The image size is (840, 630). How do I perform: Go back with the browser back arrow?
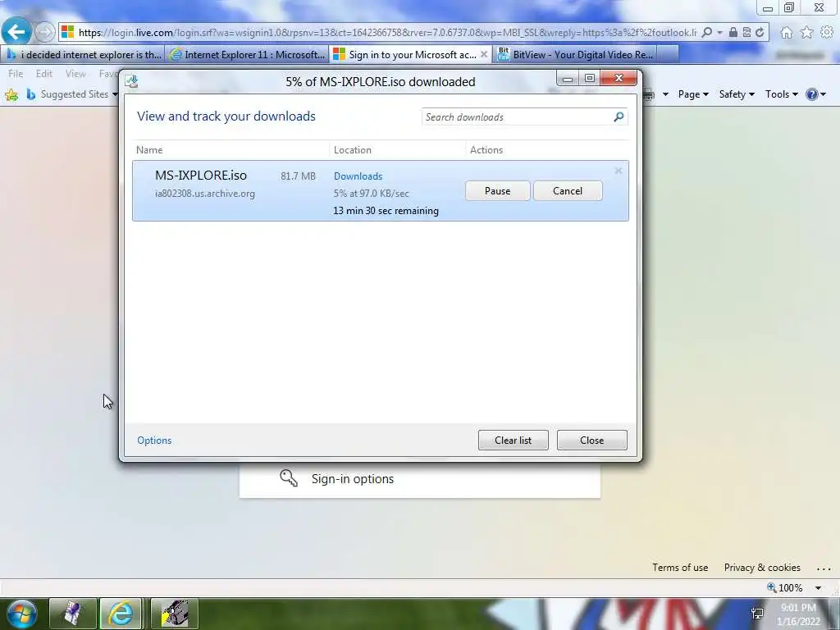(x=16, y=32)
